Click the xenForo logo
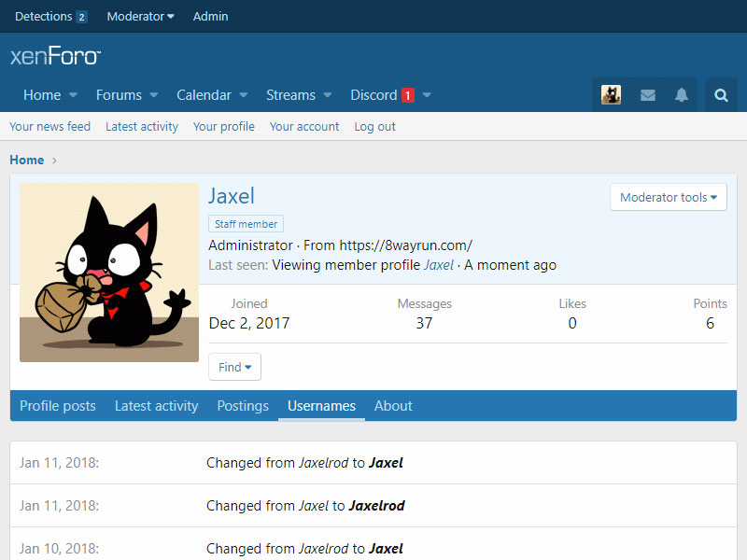 (x=55, y=56)
